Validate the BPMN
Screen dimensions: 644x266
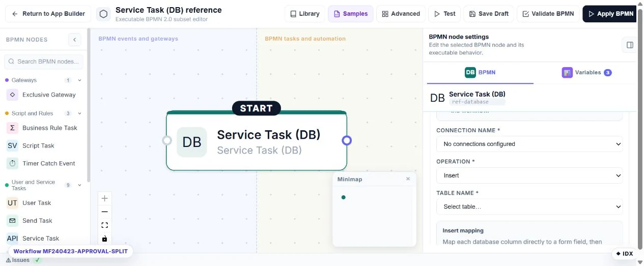coord(548,14)
